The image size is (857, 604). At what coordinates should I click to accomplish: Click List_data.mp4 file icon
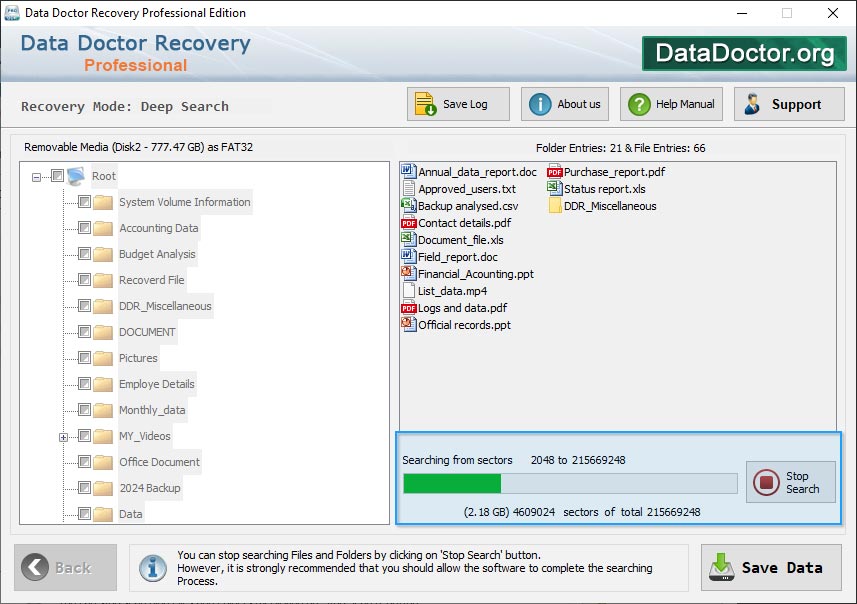[x=409, y=290]
